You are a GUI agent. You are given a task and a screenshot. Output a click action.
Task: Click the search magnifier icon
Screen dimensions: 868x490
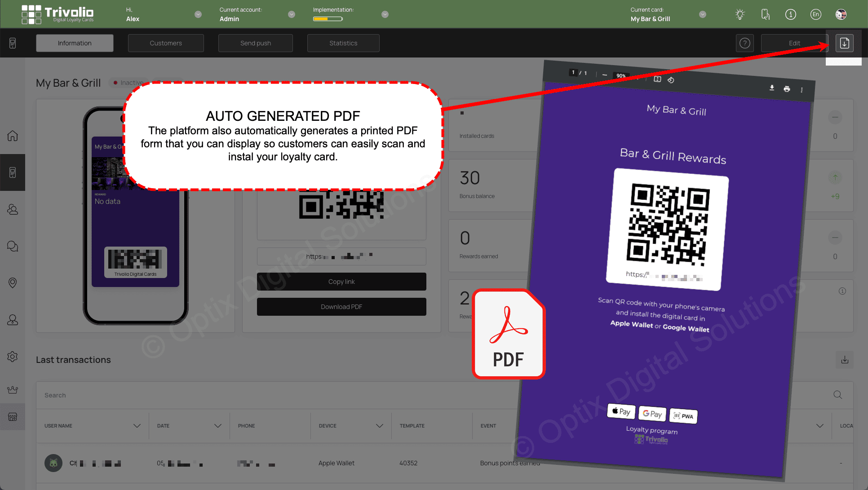[838, 395]
